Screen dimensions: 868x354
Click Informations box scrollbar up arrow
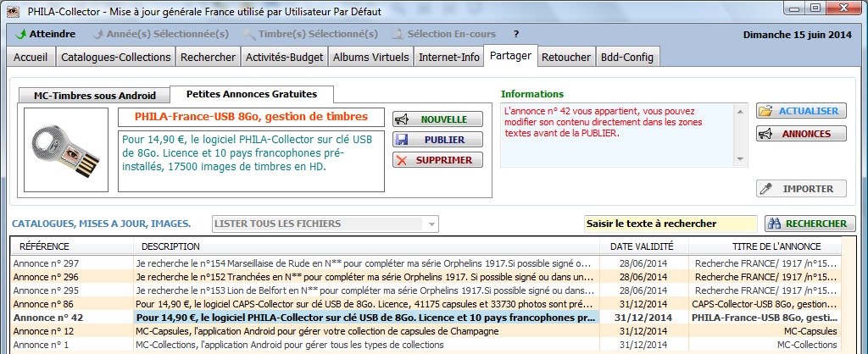pyautogui.click(x=740, y=111)
